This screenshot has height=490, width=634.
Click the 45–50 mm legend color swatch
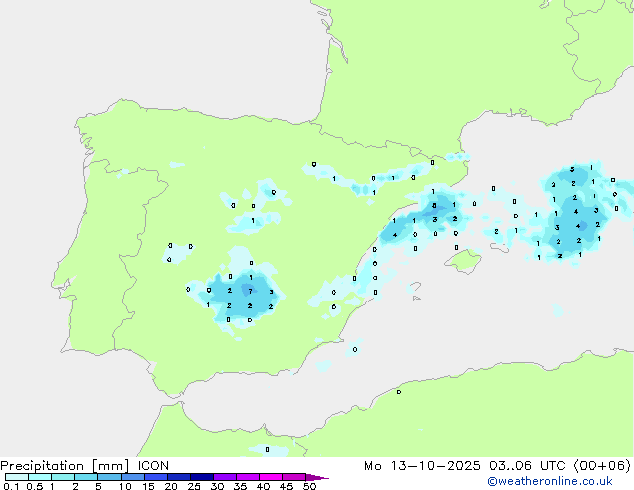pyautogui.click(x=294, y=477)
